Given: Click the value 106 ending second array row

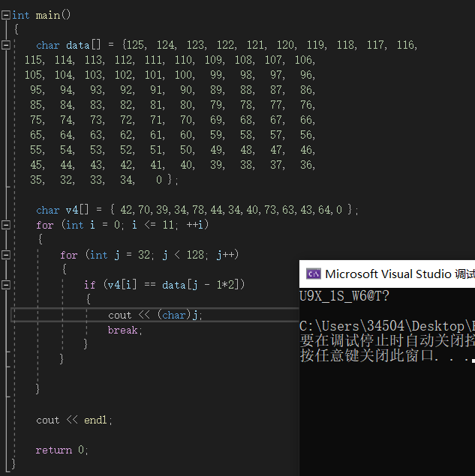Looking at the screenshot, I should pyautogui.click(x=303, y=60).
